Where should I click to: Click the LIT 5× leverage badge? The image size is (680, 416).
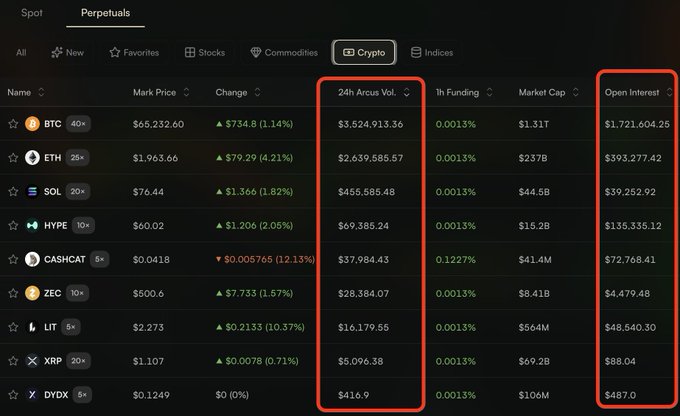[71, 327]
